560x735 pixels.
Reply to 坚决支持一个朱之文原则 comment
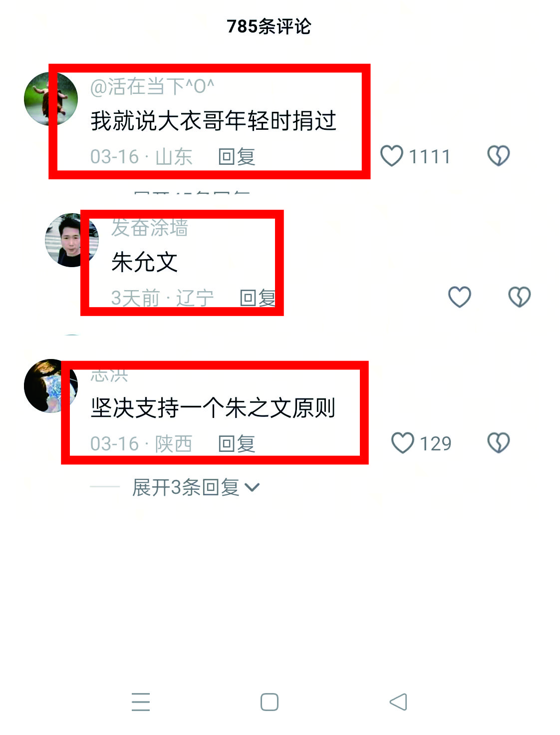coord(237,443)
